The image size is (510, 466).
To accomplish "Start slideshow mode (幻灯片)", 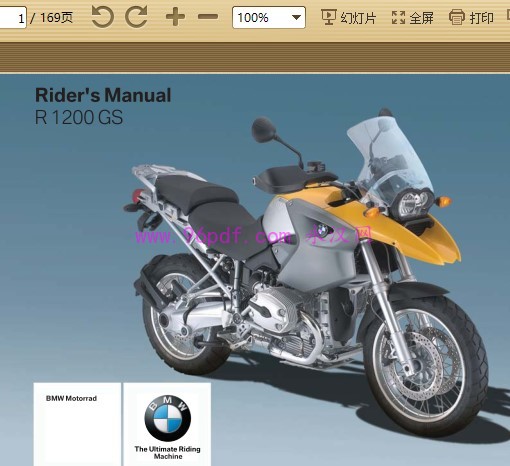I will pos(348,17).
